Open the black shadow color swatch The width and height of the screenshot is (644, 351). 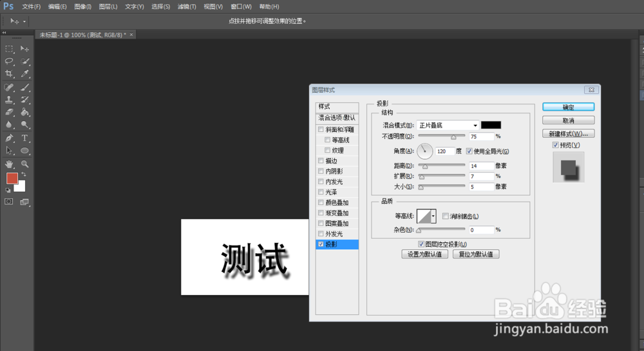491,125
